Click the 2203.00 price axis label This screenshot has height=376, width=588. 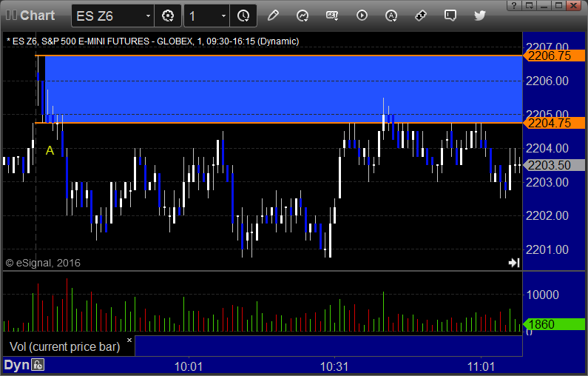(547, 182)
